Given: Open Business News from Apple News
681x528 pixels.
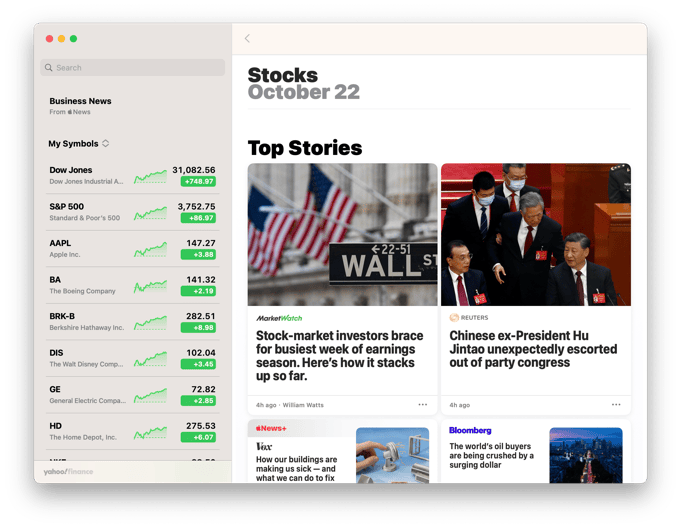Looking at the screenshot, I should tap(80, 106).
